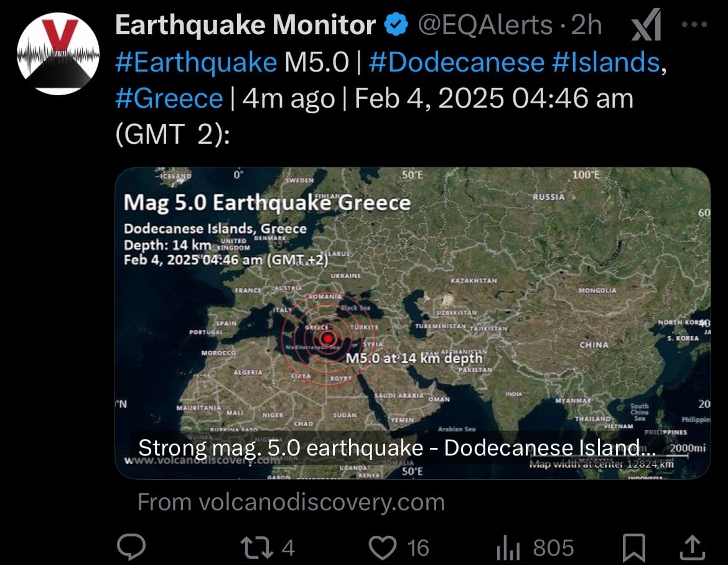Open the reply comment icon

click(x=131, y=547)
